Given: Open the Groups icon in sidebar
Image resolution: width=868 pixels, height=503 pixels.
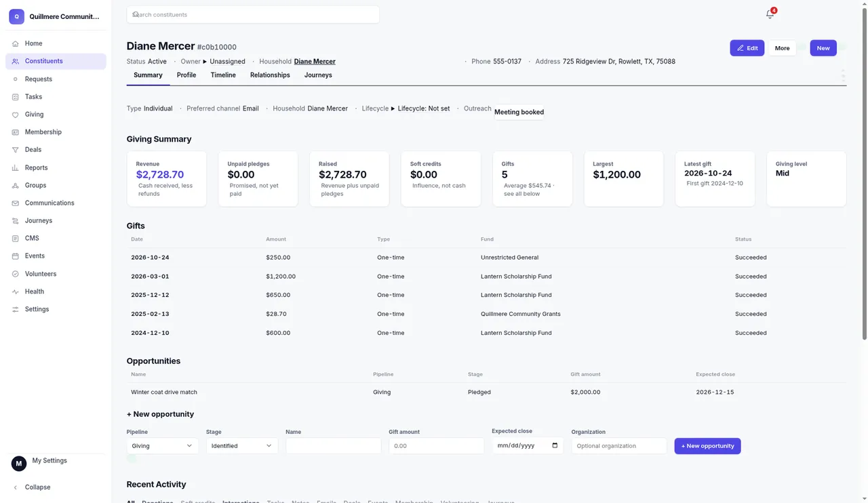Looking at the screenshot, I should 15,185.
